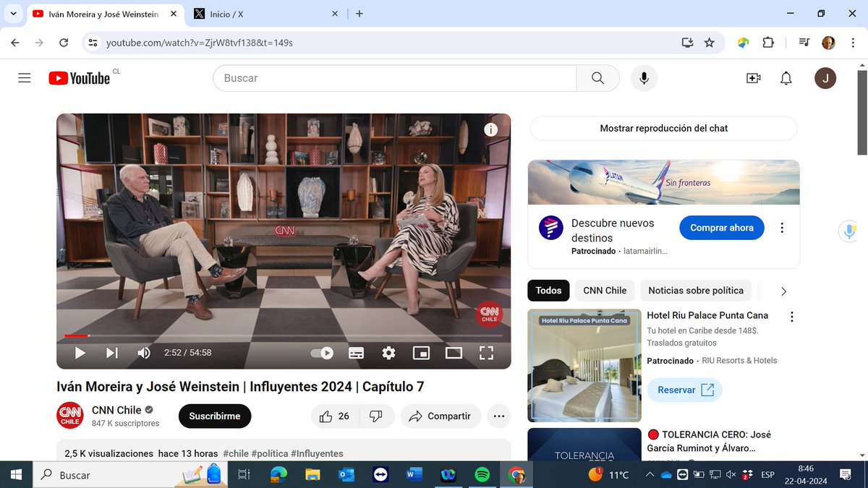Image resolution: width=868 pixels, height=488 pixels.
Task: Click Comprar ahora on the LATAM ad
Action: (x=722, y=228)
